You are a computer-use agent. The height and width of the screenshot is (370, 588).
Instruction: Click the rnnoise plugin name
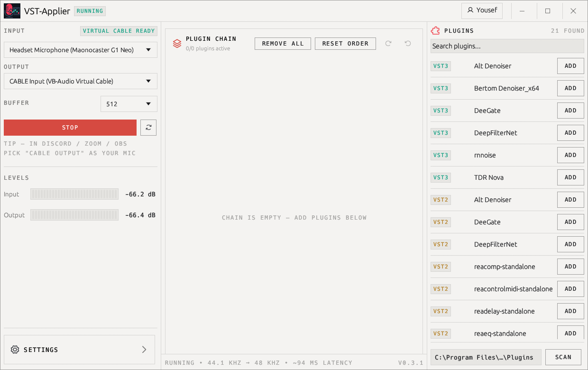coord(485,155)
